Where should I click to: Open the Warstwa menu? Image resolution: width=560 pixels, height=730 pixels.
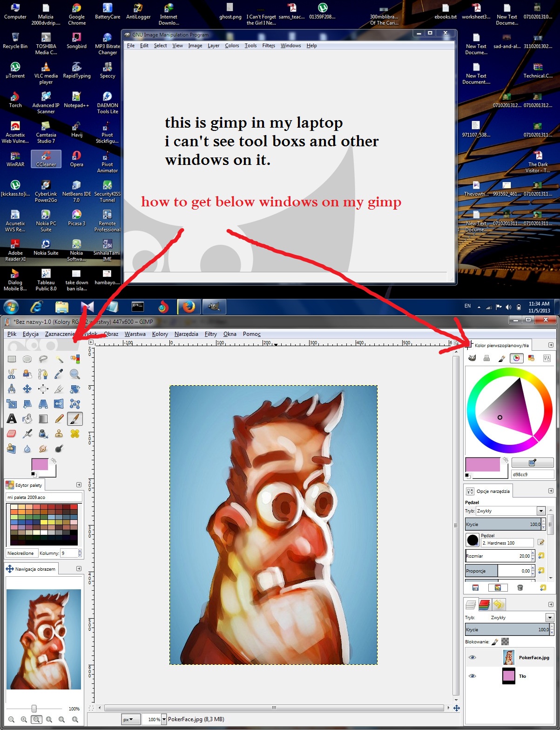point(135,334)
